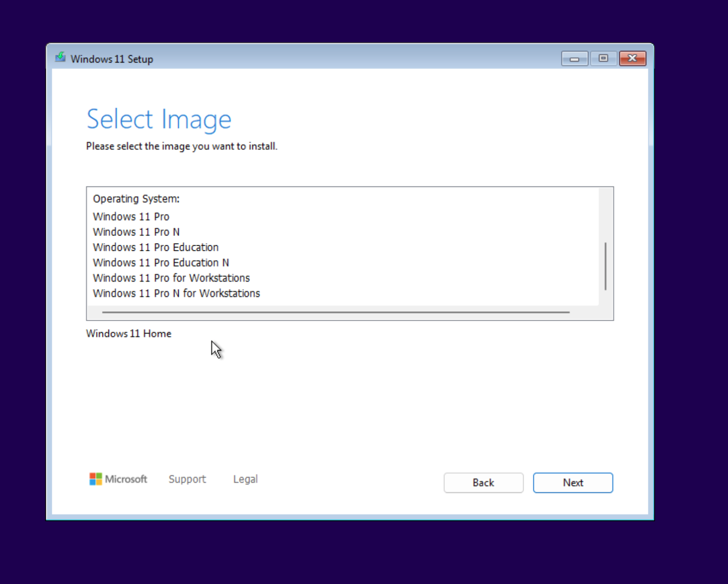Click the Next button
Viewport: 728px width, 584px height.
pyautogui.click(x=573, y=483)
